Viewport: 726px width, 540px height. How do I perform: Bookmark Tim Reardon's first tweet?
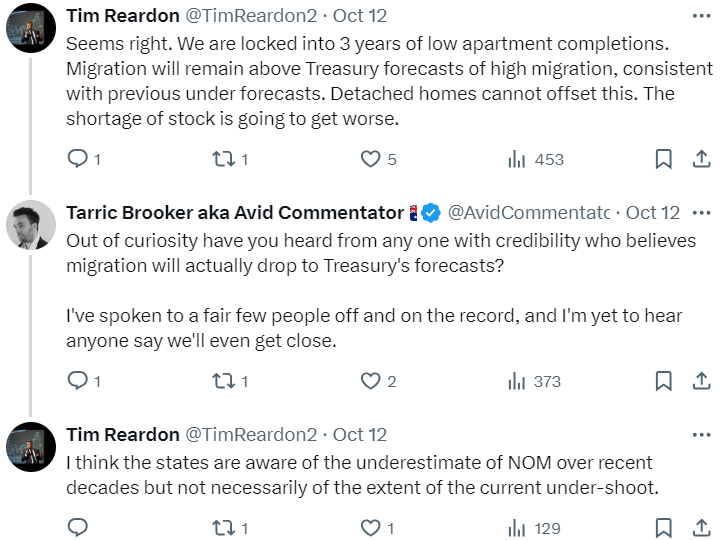(x=663, y=159)
